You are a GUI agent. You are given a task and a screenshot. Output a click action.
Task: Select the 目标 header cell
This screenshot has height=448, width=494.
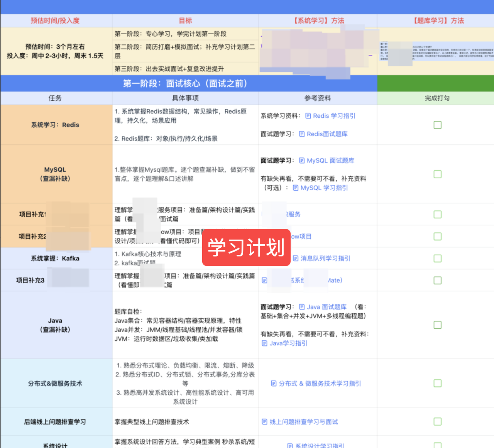(x=185, y=21)
